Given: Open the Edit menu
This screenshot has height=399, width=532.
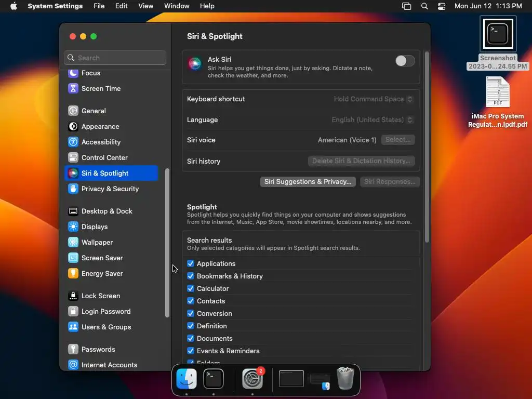Looking at the screenshot, I should (121, 6).
